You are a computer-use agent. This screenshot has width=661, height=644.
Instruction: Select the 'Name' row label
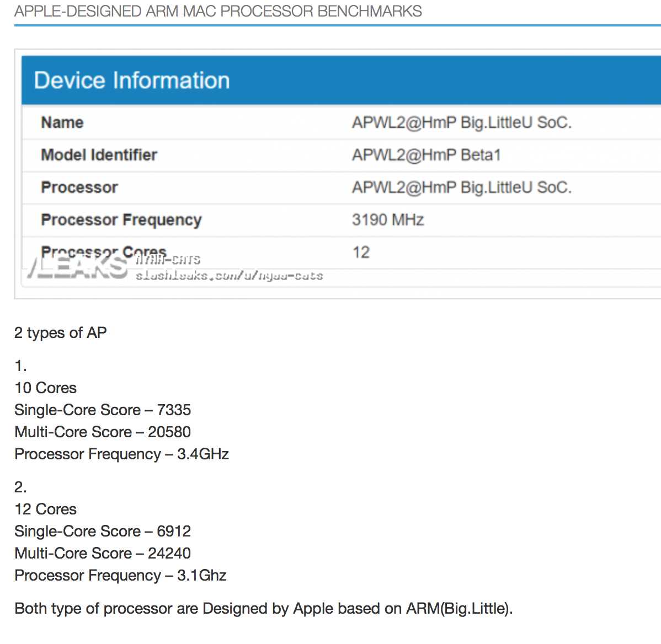(62, 122)
